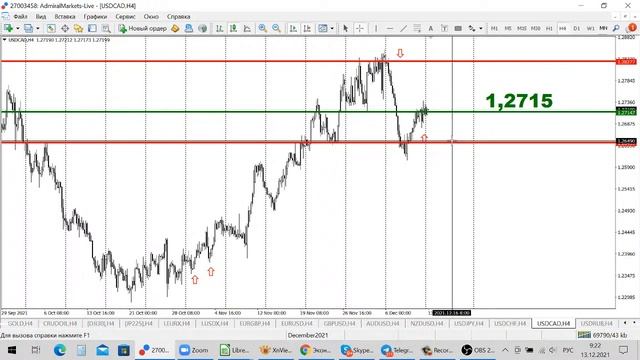Toggle the Terminal panel icon

tap(92, 28)
